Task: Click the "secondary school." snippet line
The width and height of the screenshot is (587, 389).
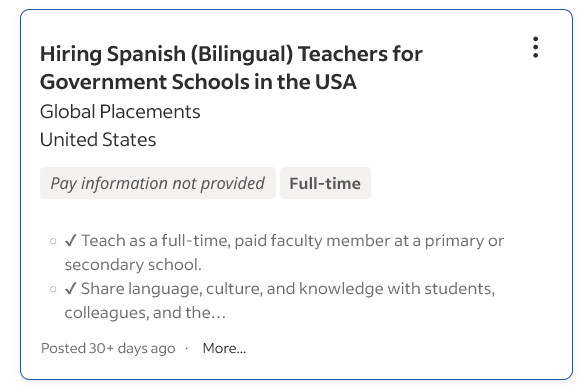Action: coord(133,265)
